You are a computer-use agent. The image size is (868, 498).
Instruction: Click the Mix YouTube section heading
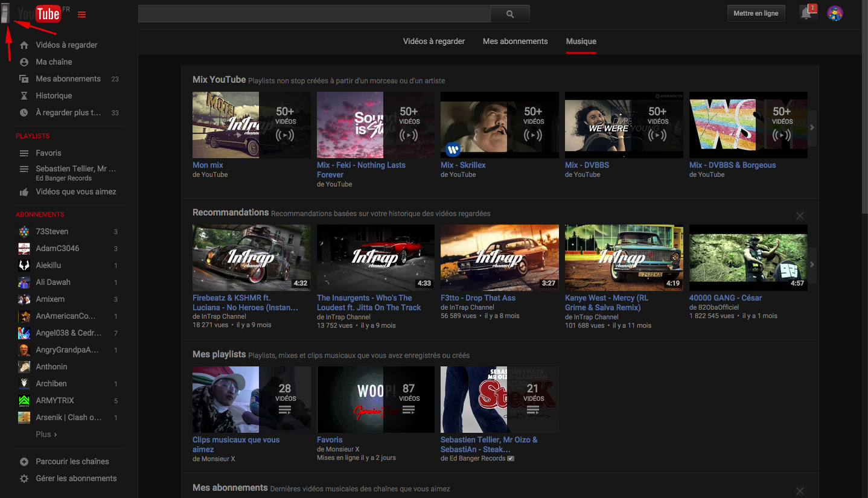point(219,80)
